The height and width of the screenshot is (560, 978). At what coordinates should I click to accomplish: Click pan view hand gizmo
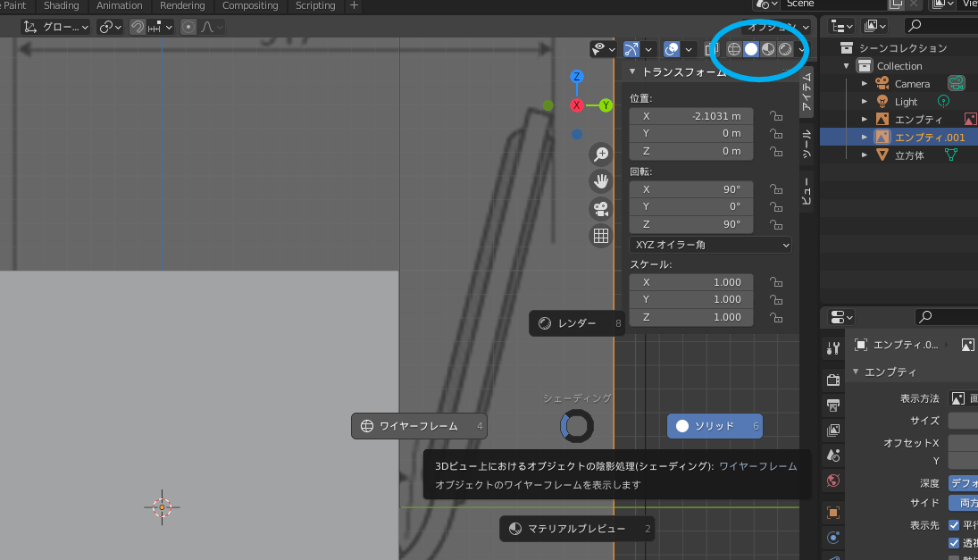tap(601, 181)
